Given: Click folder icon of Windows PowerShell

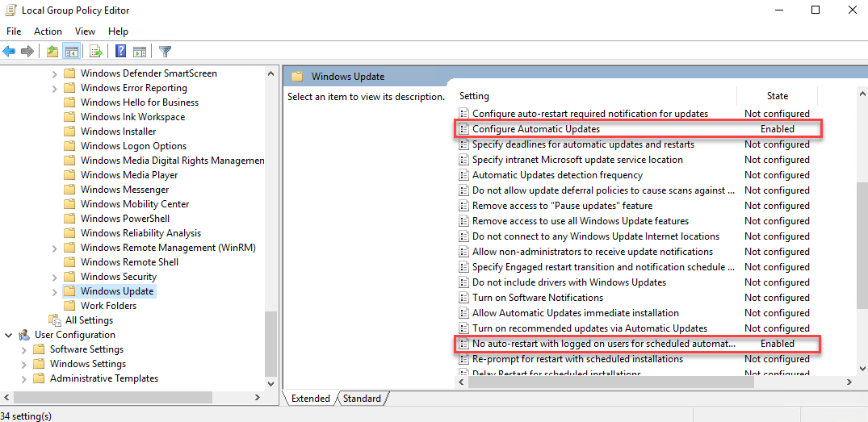Looking at the screenshot, I should (x=69, y=219).
